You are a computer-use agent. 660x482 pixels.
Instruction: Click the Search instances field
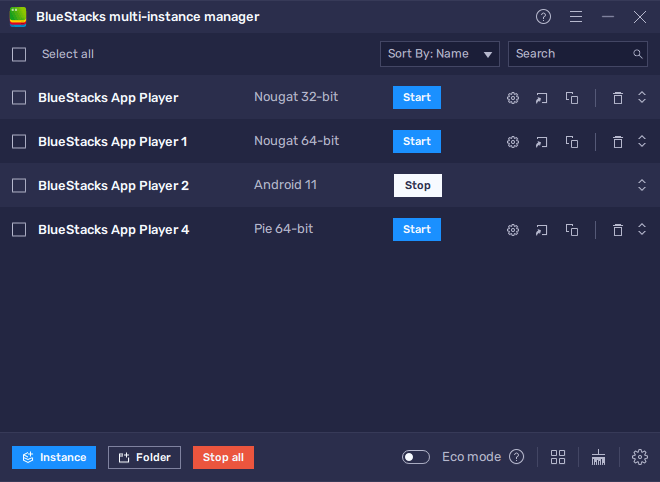click(570, 54)
